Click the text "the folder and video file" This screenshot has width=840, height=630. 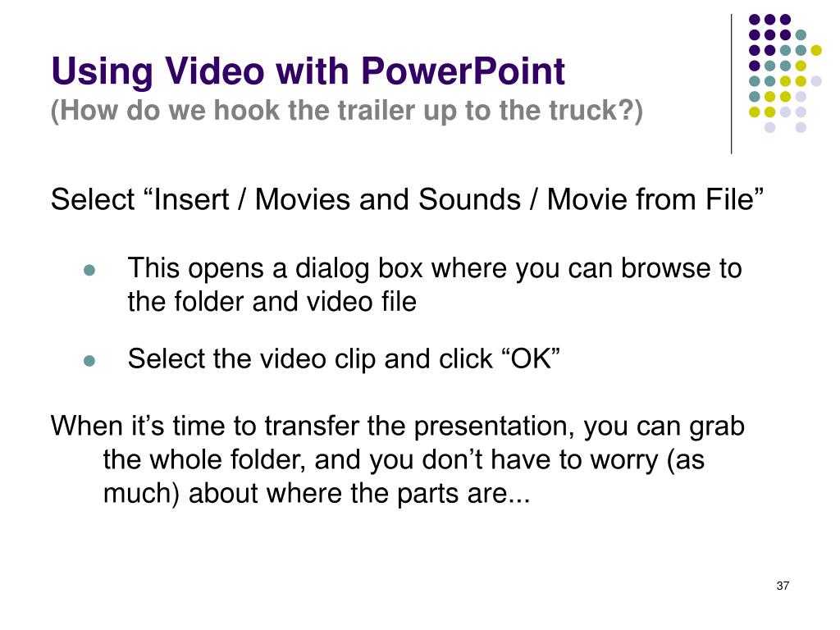[x=272, y=302]
